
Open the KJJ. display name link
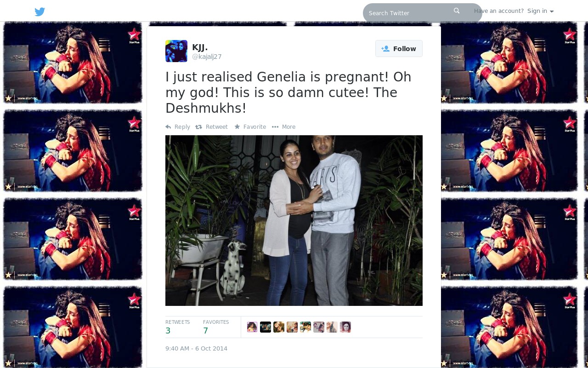coord(200,47)
